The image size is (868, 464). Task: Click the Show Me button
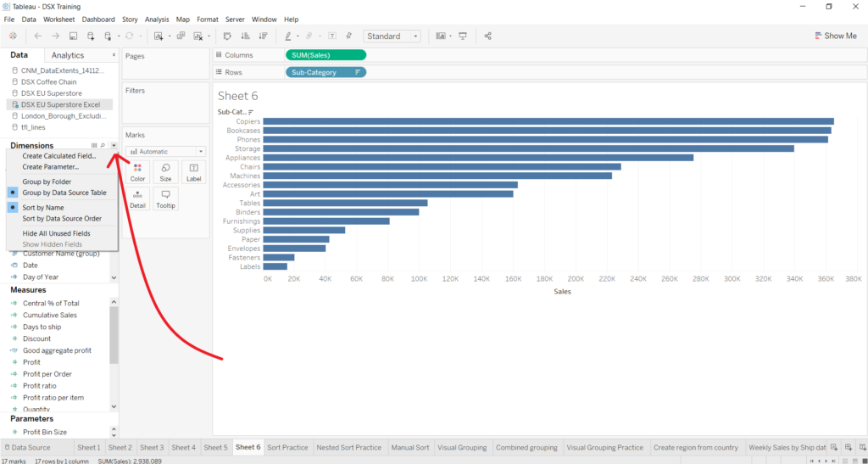coord(834,36)
